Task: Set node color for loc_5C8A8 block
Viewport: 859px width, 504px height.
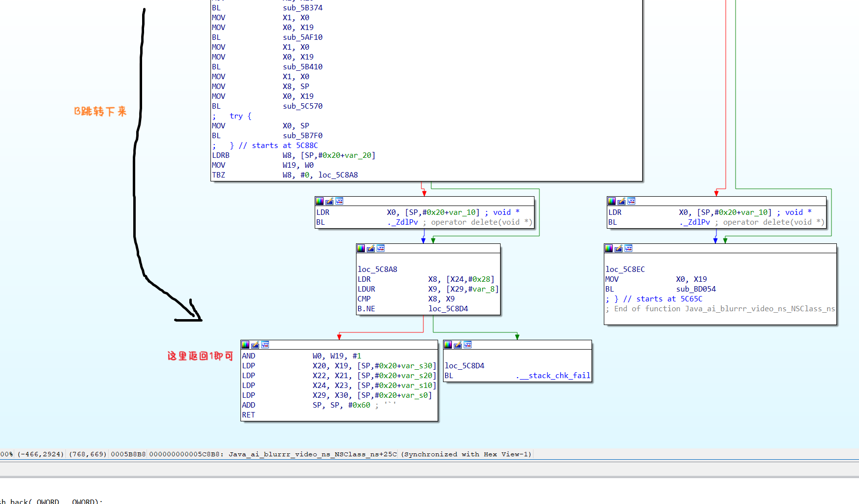Action: click(x=361, y=248)
